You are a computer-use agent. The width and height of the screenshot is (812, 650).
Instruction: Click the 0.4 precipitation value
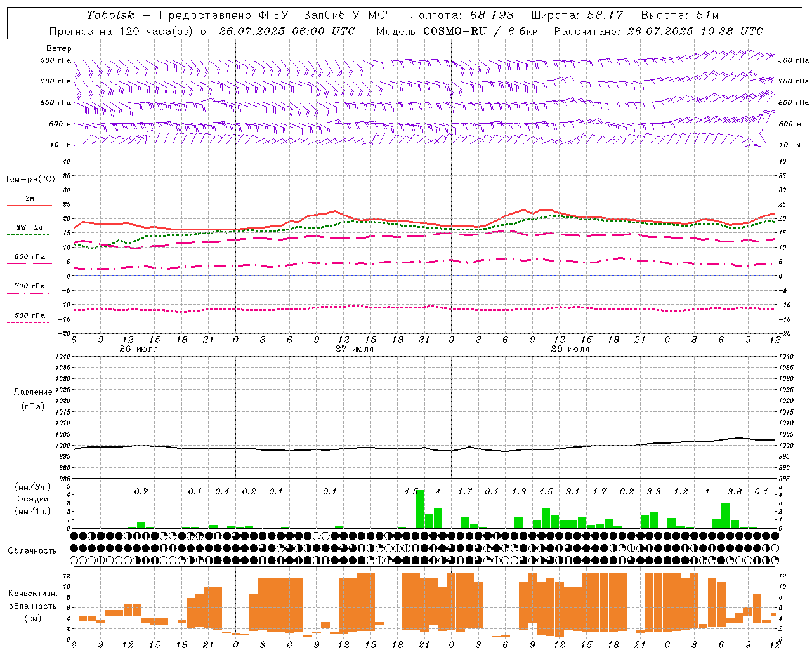pos(222,491)
